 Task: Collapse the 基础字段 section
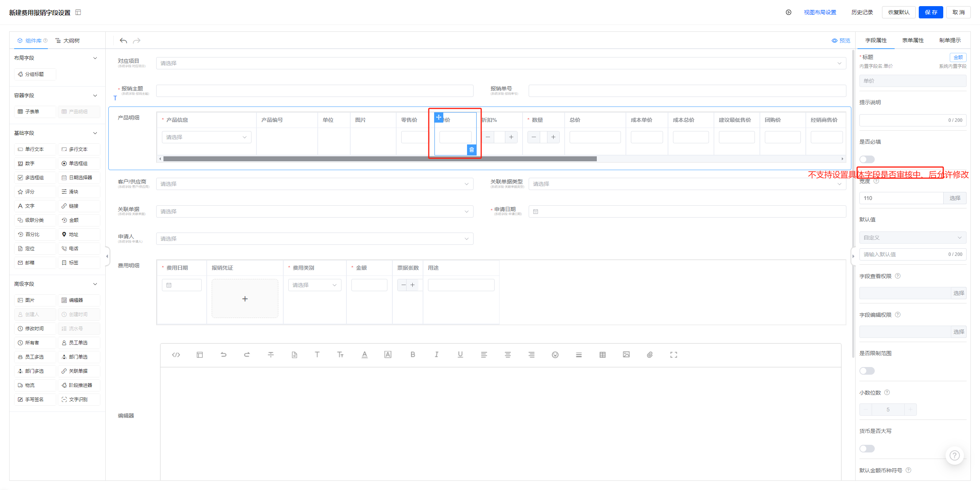pyautogui.click(x=95, y=133)
